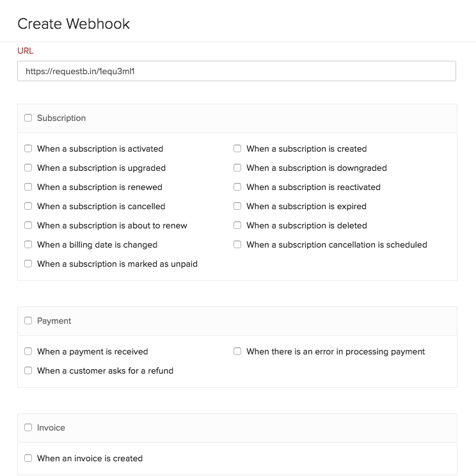Tick 'When a subscription is created'
The width and height of the screenshot is (476, 476).
coord(237,148)
